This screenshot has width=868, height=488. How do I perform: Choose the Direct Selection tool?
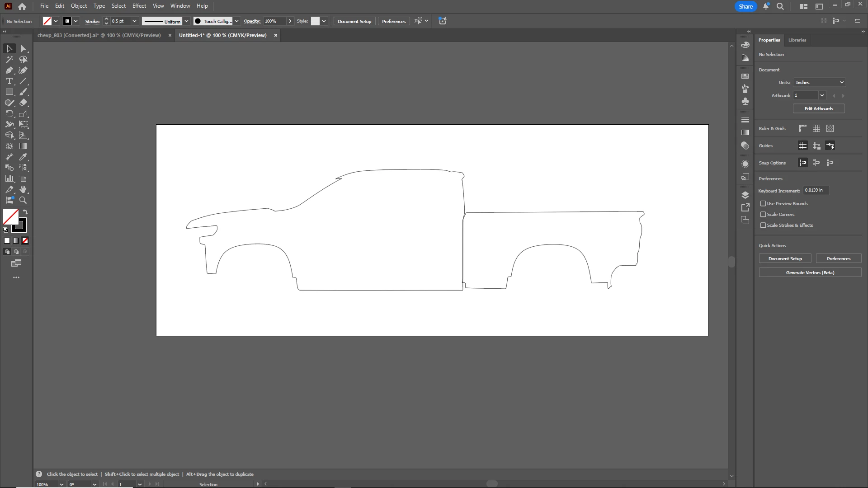tap(23, 49)
